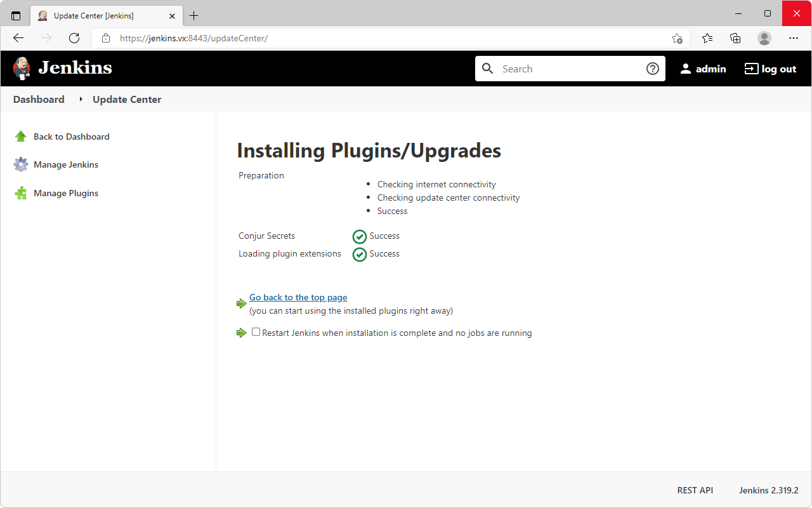This screenshot has height=508, width=812.
Task: Open browser Settings and more menu
Action: [794, 38]
